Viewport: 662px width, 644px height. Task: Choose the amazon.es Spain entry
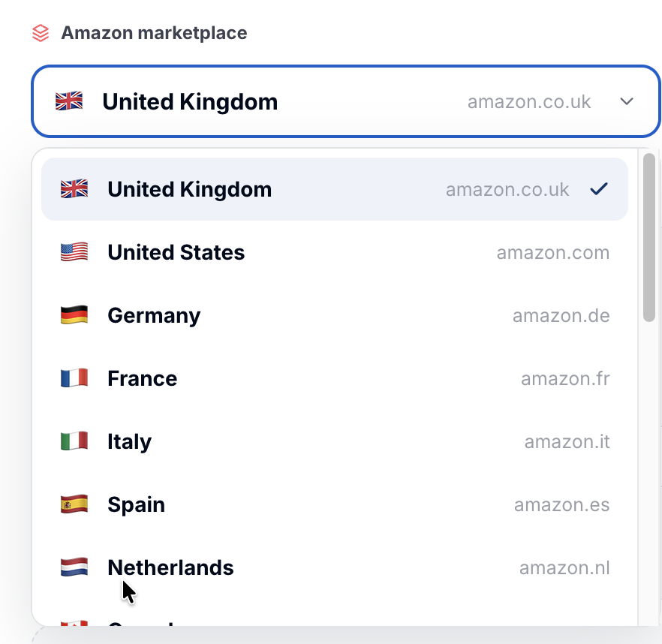tap(335, 504)
